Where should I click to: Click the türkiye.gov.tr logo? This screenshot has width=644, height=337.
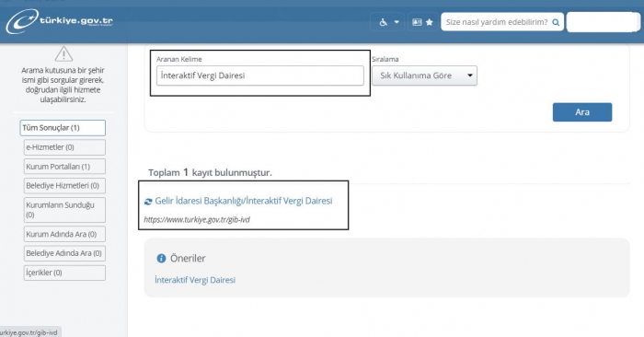coord(60,21)
